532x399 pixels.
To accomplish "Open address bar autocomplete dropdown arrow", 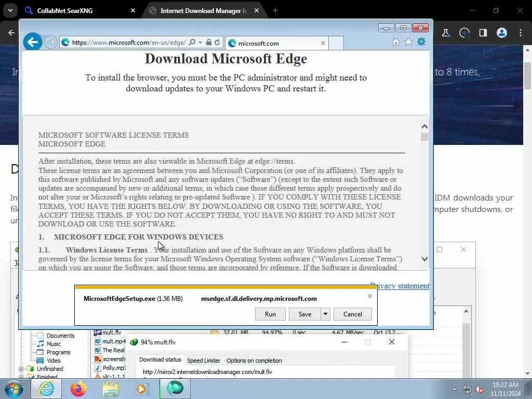I will pyautogui.click(x=200, y=43).
